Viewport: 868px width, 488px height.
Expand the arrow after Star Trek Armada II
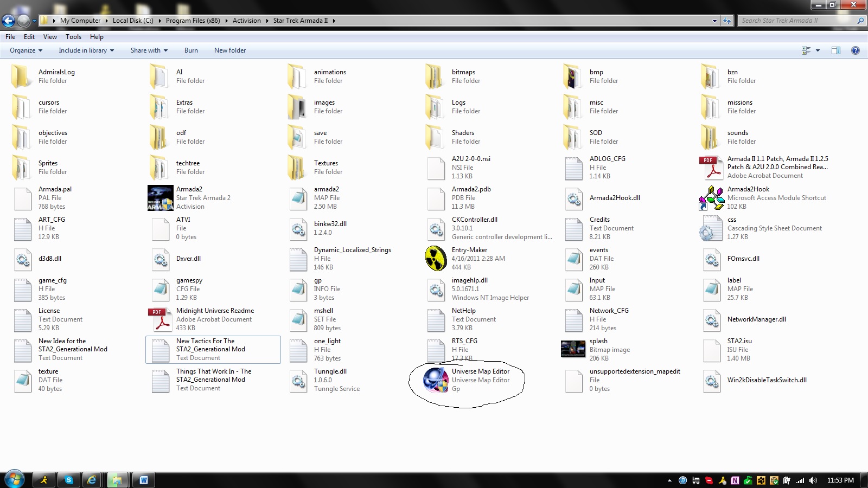[334, 21]
